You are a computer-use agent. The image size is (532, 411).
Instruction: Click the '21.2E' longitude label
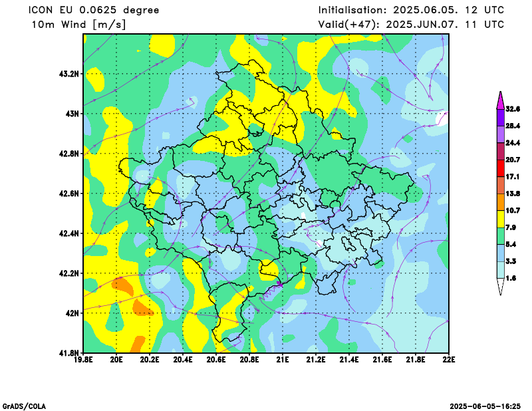click(x=316, y=360)
